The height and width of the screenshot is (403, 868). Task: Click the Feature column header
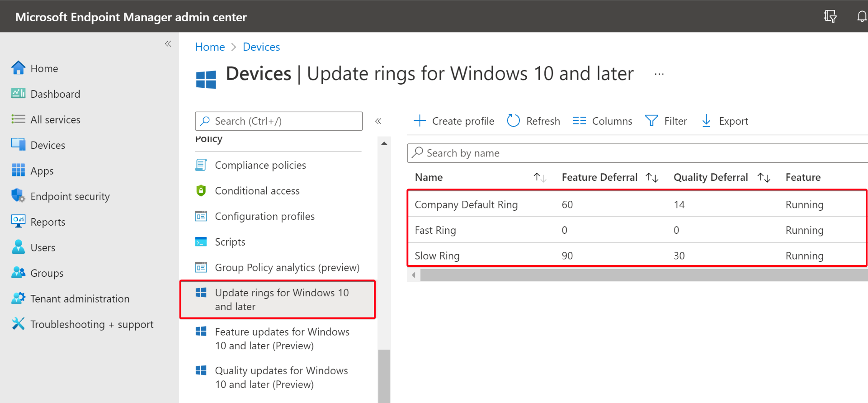tap(803, 177)
